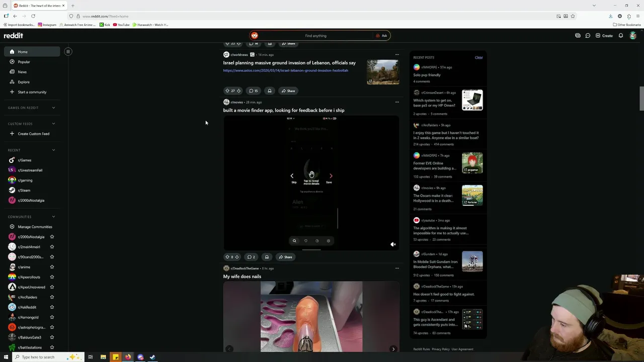
Task: Open Steam from the taskbar
Action: click(x=152, y=357)
